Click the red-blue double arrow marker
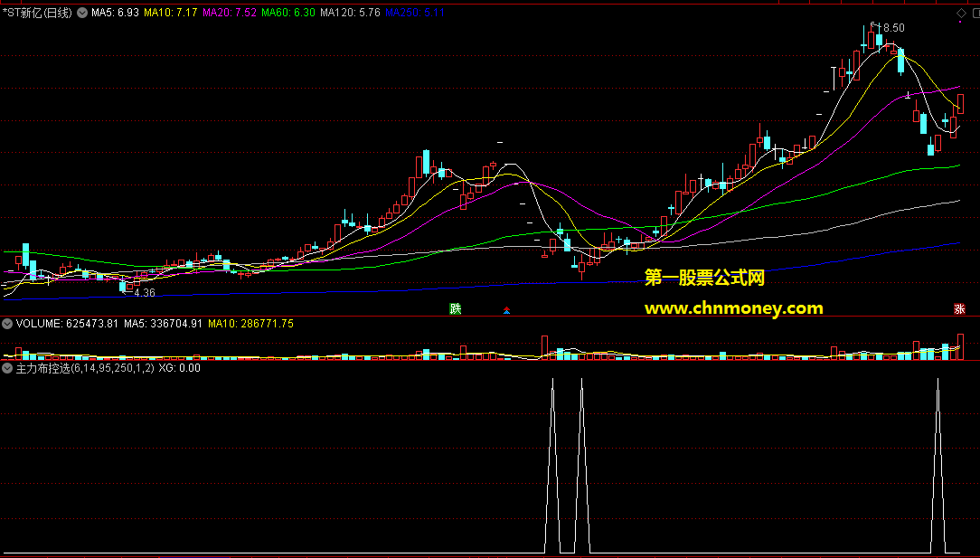 coord(507,309)
